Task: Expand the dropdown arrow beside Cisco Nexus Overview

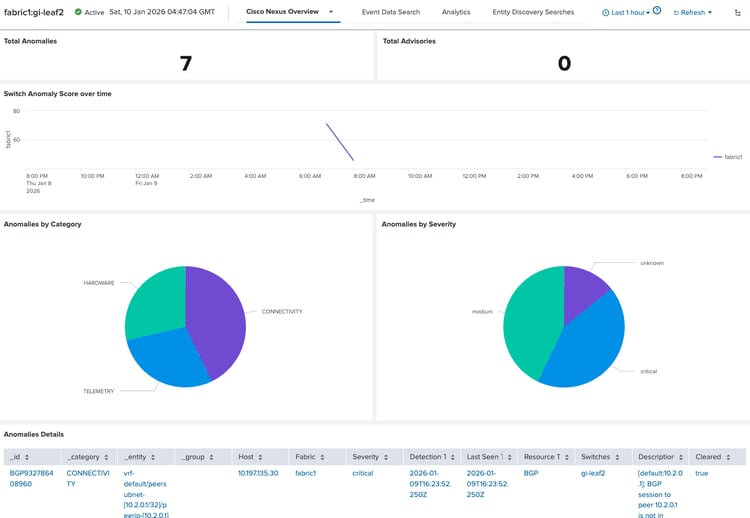Action: pos(331,12)
